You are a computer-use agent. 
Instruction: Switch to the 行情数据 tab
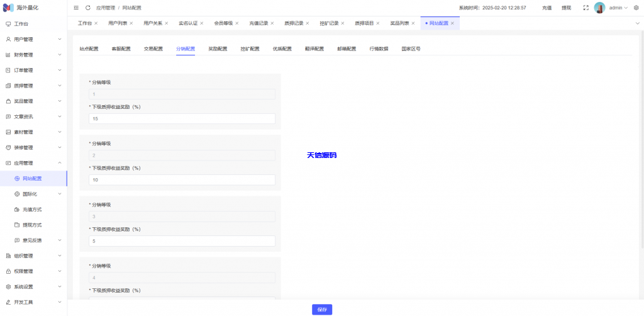tap(379, 49)
